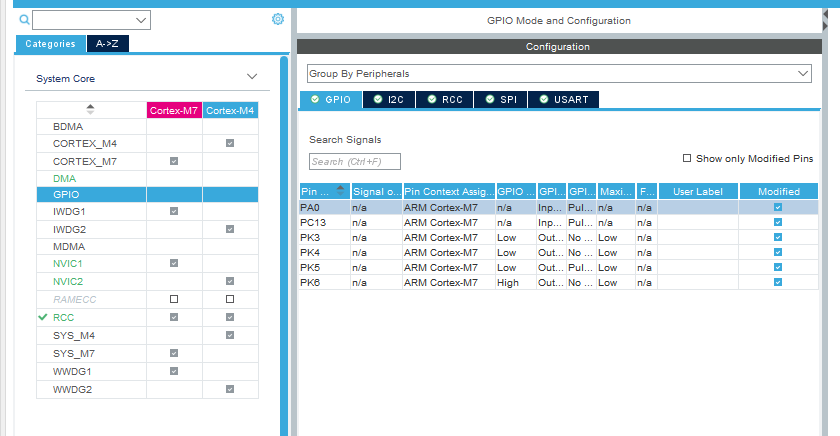Open the I2C configuration tab
This screenshot has width=840, height=436.
(389, 100)
